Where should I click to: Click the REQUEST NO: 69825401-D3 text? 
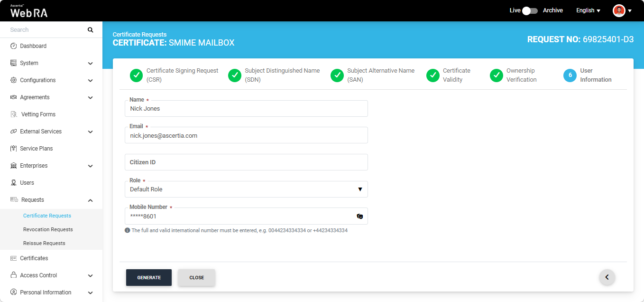point(580,39)
